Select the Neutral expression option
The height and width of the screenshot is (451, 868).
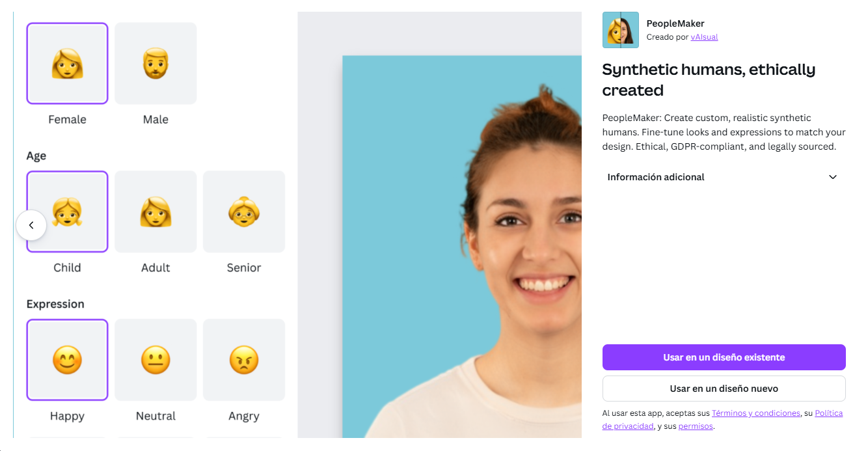pos(156,360)
